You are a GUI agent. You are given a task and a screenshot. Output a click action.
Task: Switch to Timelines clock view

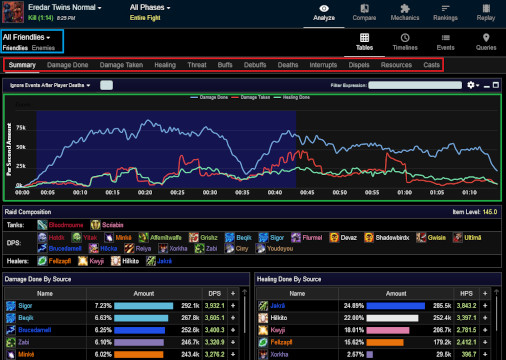[x=405, y=42]
